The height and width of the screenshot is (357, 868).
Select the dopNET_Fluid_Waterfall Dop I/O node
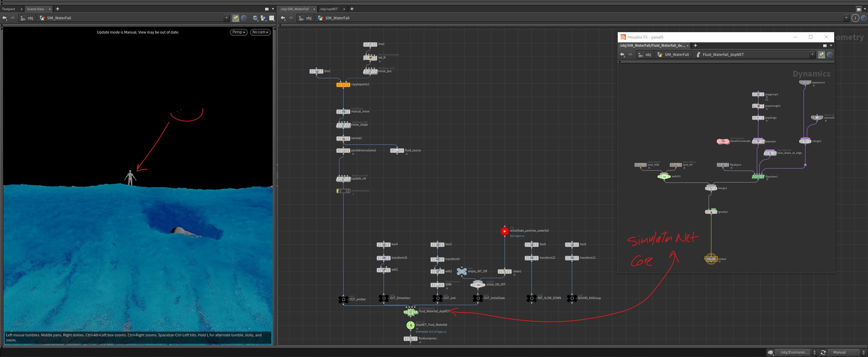411,325
